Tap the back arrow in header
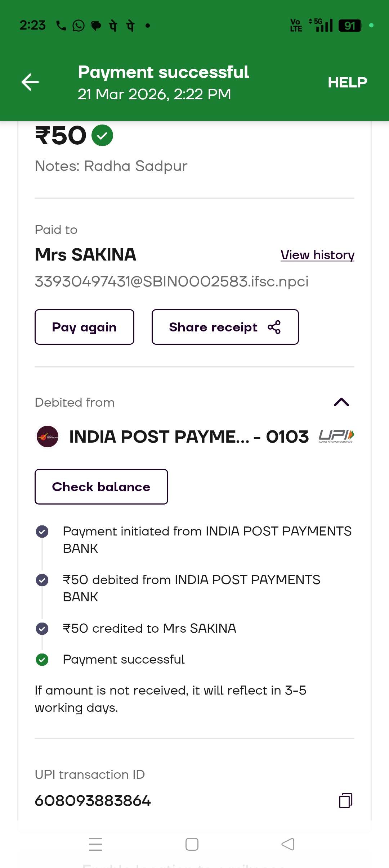This screenshot has height=868, width=389. 30,82
